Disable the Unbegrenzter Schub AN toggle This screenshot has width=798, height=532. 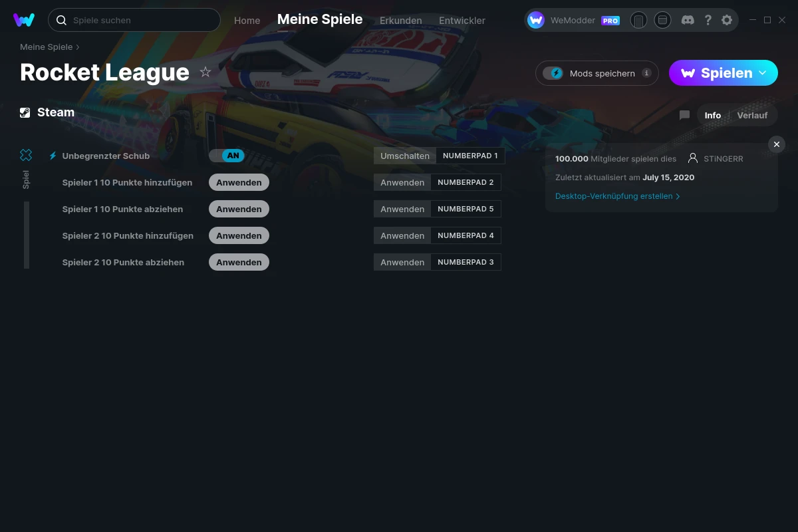227,156
